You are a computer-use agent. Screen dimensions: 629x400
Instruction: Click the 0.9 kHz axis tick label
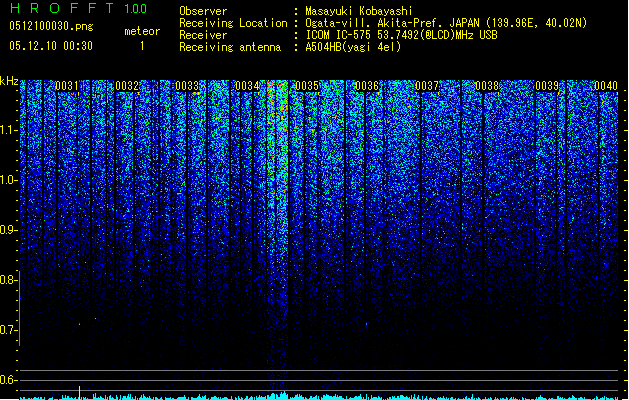(9, 230)
